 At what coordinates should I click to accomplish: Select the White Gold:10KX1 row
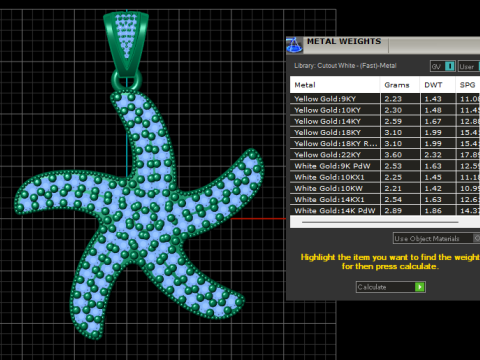click(385, 177)
